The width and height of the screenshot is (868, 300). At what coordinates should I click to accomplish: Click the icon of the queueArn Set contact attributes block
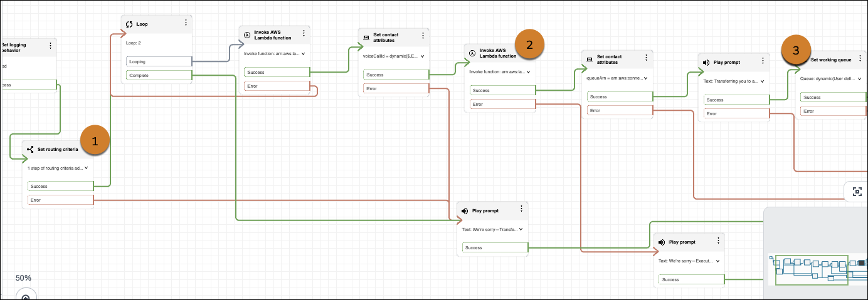click(x=590, y=60)
